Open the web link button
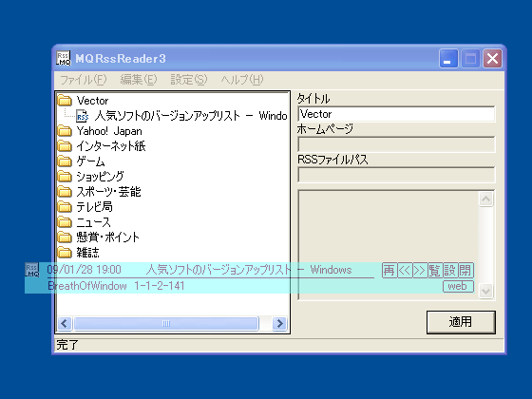Viewport: 532px width, 399px height. click(458, 286)
